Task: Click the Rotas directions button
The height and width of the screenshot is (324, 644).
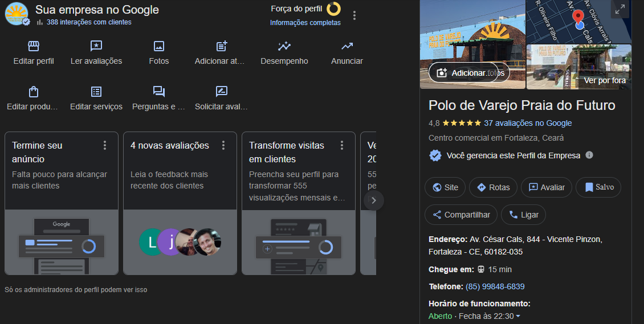Action: [493, 187]
